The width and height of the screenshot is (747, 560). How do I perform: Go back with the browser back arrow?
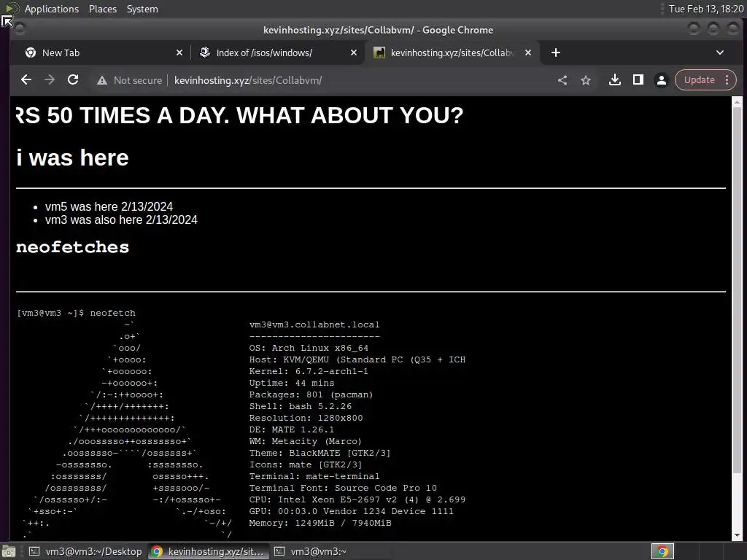[x=26, y=80]
